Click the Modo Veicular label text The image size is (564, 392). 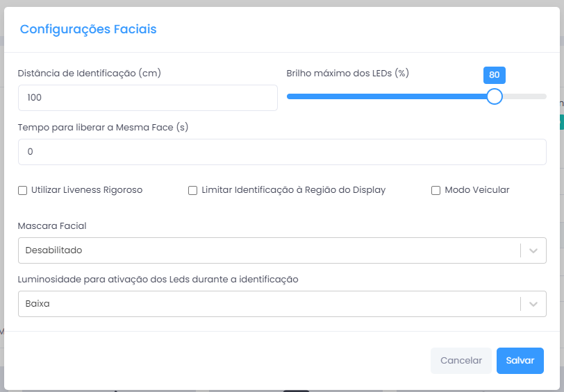(x=477, y=190)
